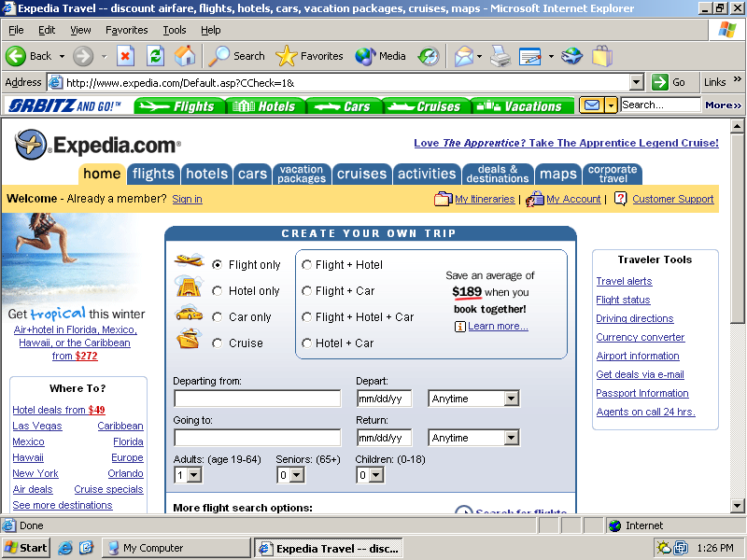Image resolution: width=747 pixels, height=560 pixels.
Task: Select the Flight only radio button
Action: [x=218, y=265]
